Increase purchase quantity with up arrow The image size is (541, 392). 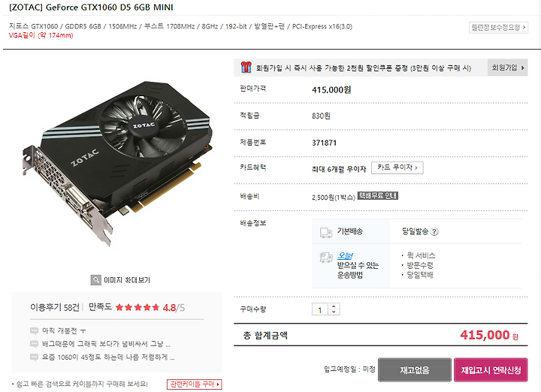pyautogui.click(x=334, y=306)
